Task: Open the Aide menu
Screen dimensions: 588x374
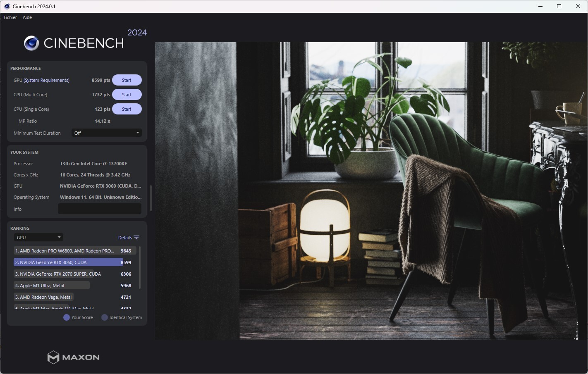Action: tap(27, 17)
